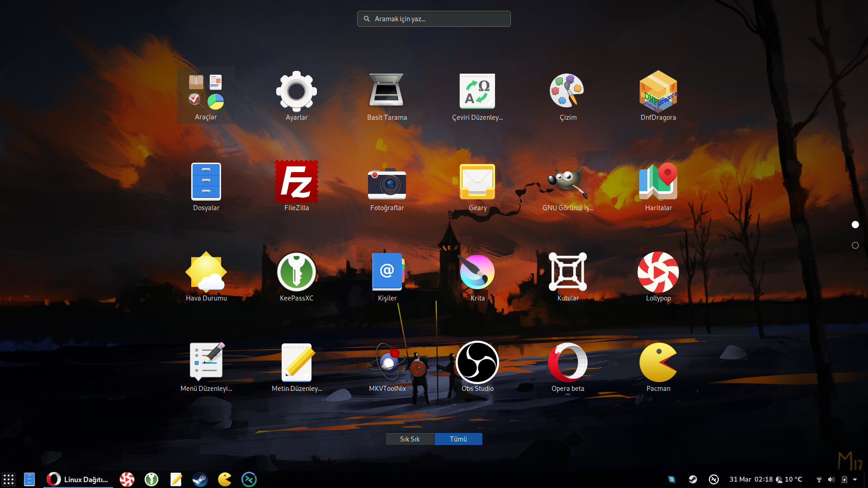Open Haritalar maps app
The height and width of the screenshot is (488, 868).
658,186
